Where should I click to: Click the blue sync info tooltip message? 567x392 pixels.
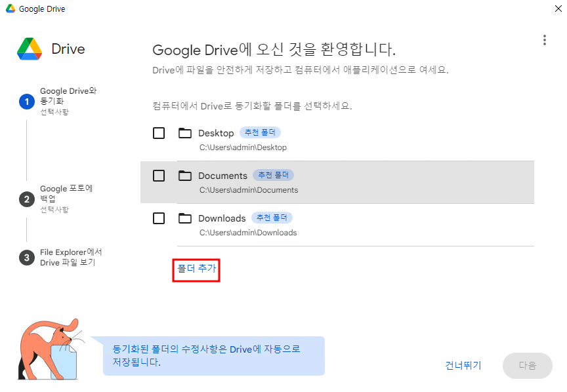coord(213,356)
